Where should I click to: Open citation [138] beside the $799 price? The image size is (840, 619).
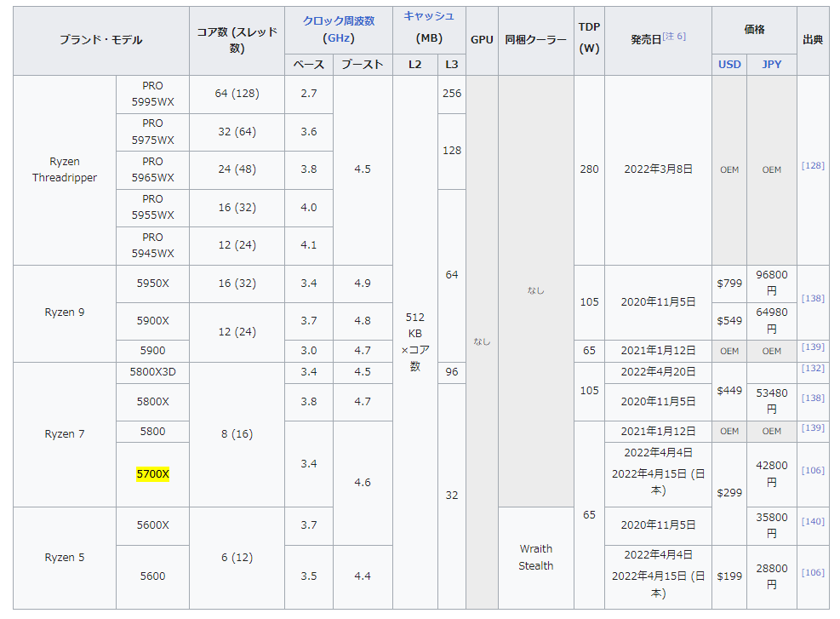pyautogui.click(x=813, y=298)
